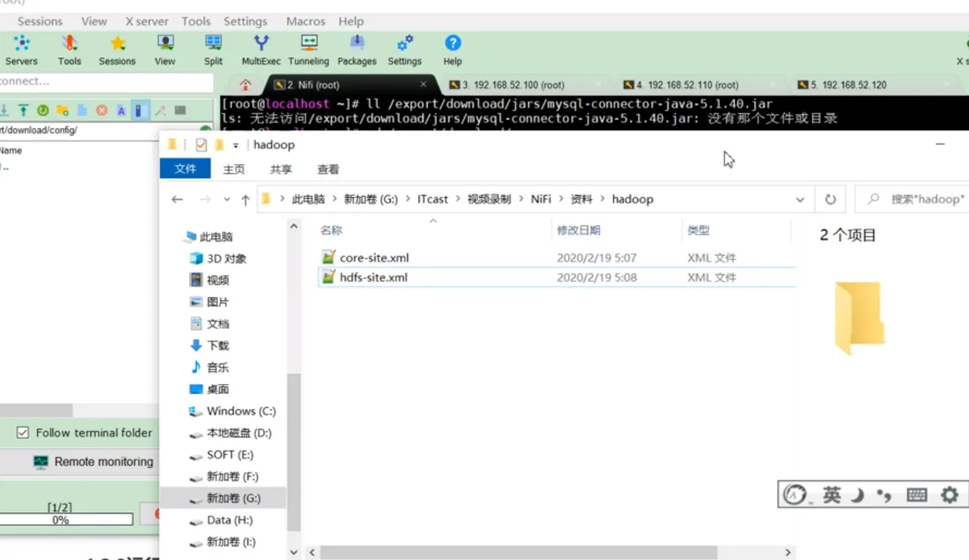Select SOFT (E:) drive
This screenshot has width=969, height=560.
(230, 455)
